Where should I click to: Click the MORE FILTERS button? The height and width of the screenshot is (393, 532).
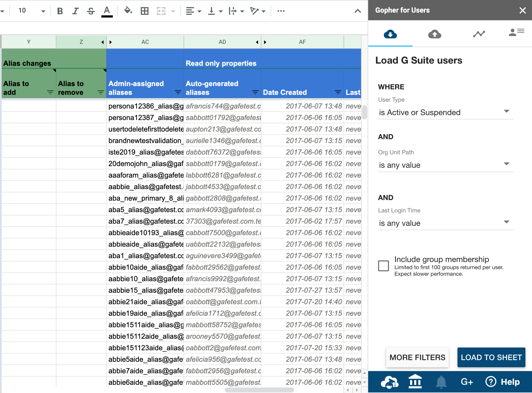(x=417, y=357)
